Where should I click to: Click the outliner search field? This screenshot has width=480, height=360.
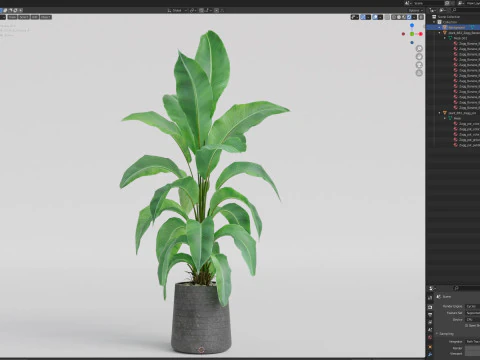(465, 10)
